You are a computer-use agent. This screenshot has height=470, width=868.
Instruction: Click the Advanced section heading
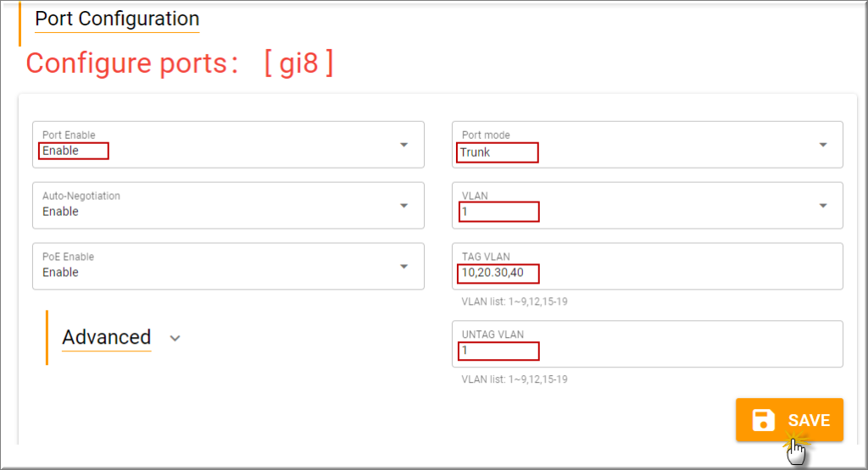(x=107, y=337)
